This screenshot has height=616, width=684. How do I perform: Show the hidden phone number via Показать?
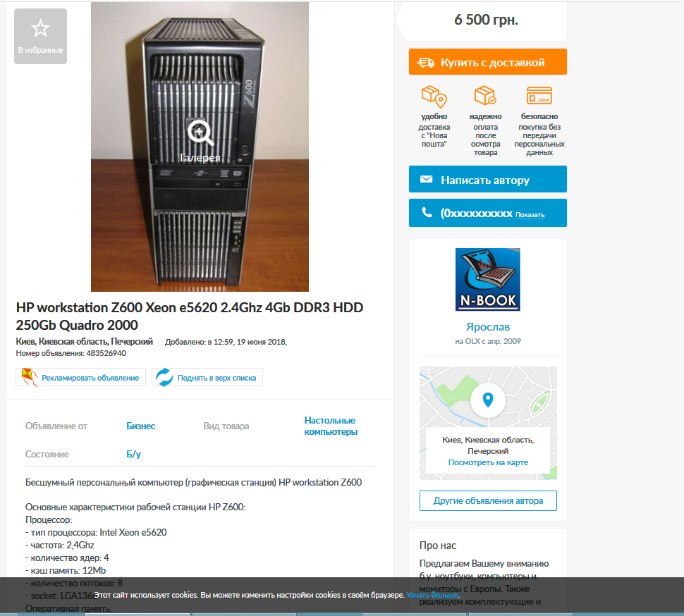point(530,215)
